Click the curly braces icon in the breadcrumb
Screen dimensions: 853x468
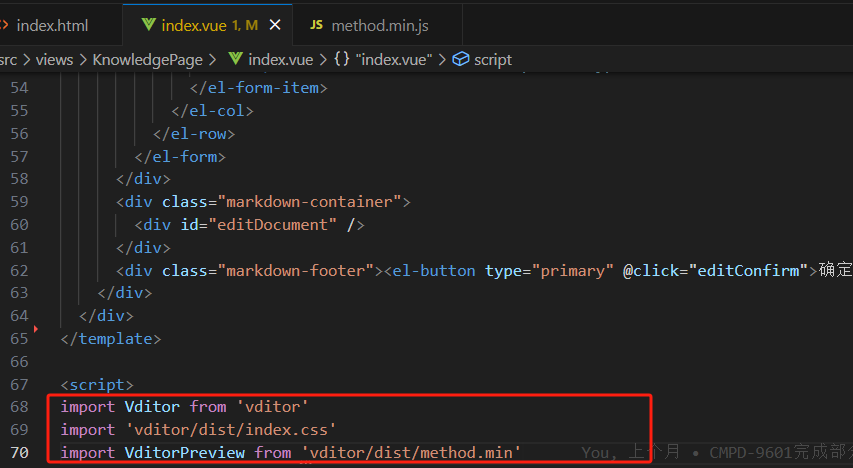341,59
